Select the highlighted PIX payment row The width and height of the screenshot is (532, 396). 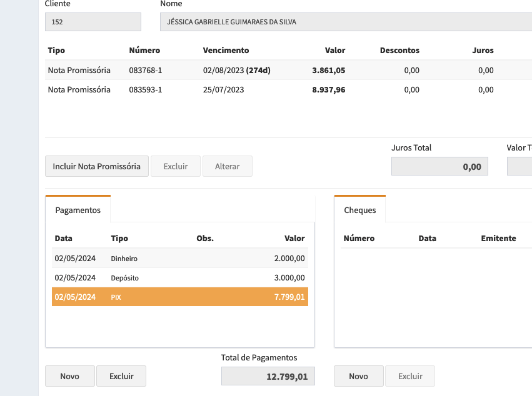coord(179,297)
